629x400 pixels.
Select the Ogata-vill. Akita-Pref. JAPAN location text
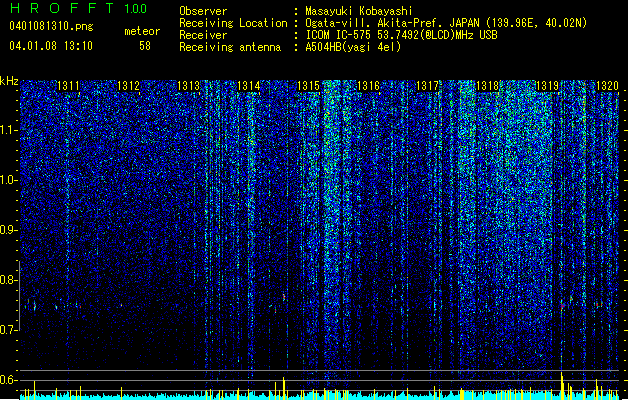coord(446,23)
